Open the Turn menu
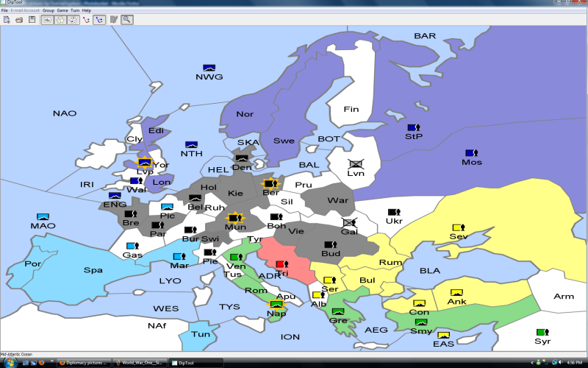 pyautogui.click(x=75, y=10)
